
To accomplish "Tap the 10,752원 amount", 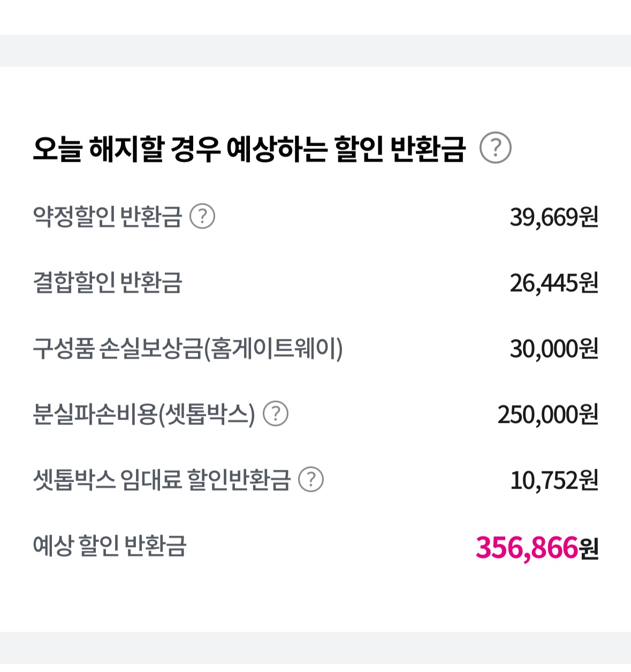I will coord(554,480).
